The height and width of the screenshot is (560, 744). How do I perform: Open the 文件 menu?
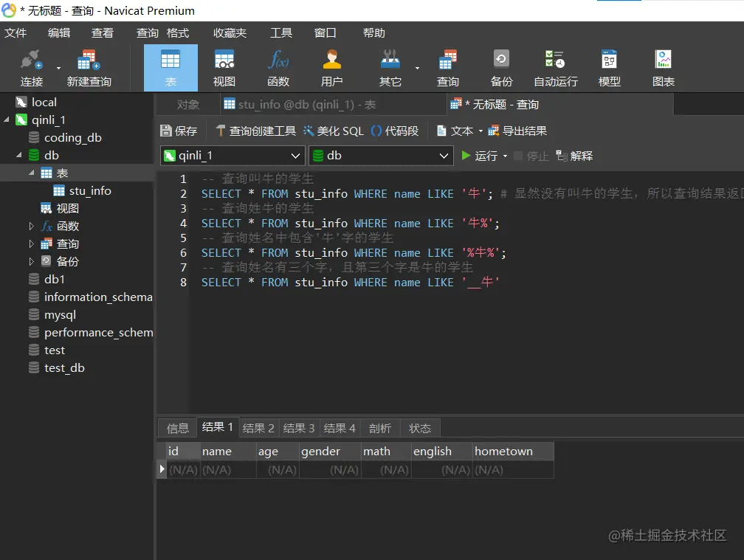tap(15, 32)
